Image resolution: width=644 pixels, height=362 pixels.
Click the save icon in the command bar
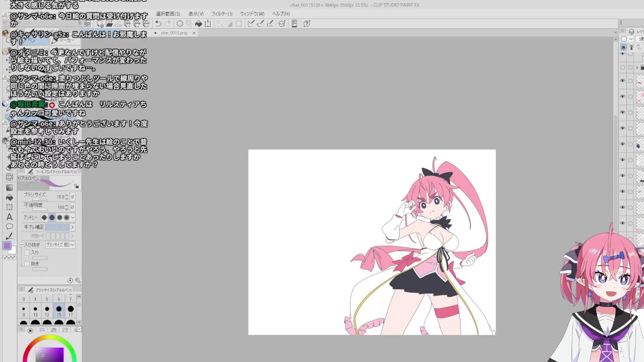pyautogui.click(x=118, y=24)
